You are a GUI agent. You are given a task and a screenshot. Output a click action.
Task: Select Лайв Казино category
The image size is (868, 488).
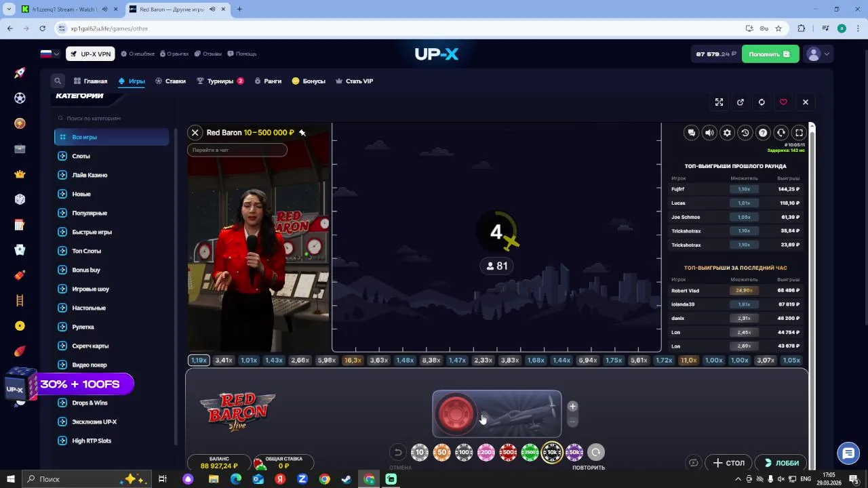tap(112, 175)
